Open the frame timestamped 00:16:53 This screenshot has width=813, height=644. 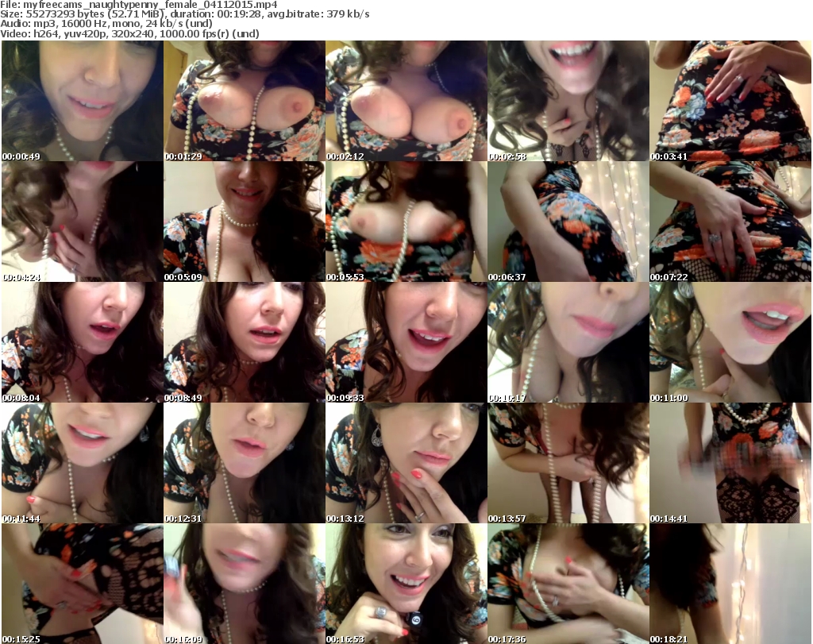[x=406, y=584]
